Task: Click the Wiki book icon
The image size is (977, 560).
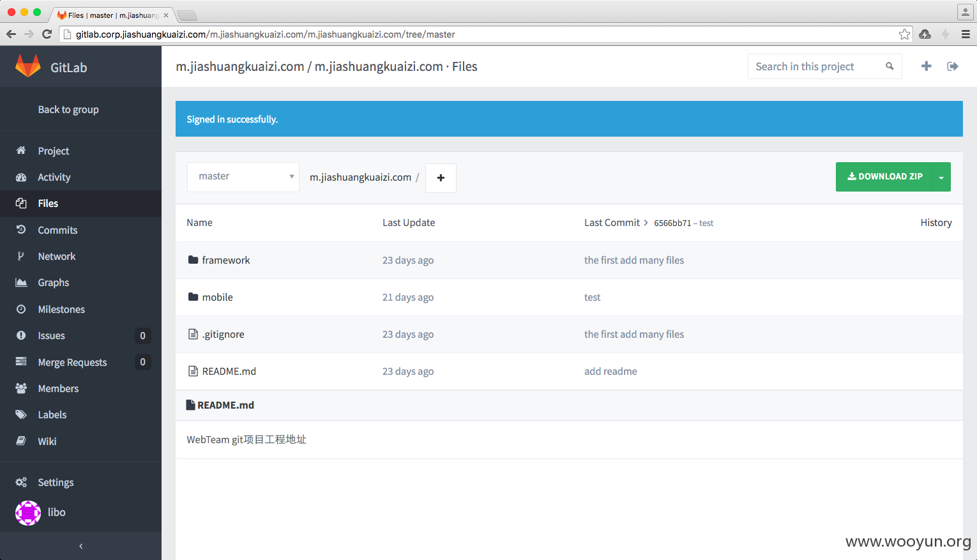Action: click(21, 441)
